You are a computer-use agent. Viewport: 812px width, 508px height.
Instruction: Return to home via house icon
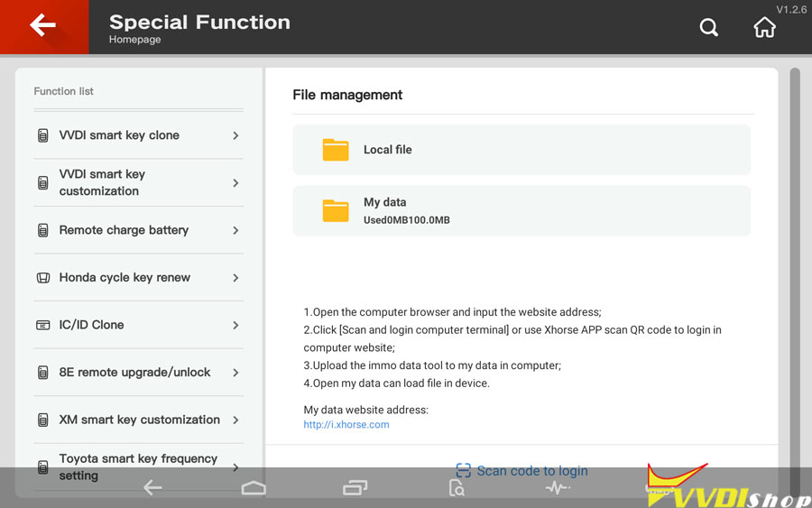click(764, 27)
